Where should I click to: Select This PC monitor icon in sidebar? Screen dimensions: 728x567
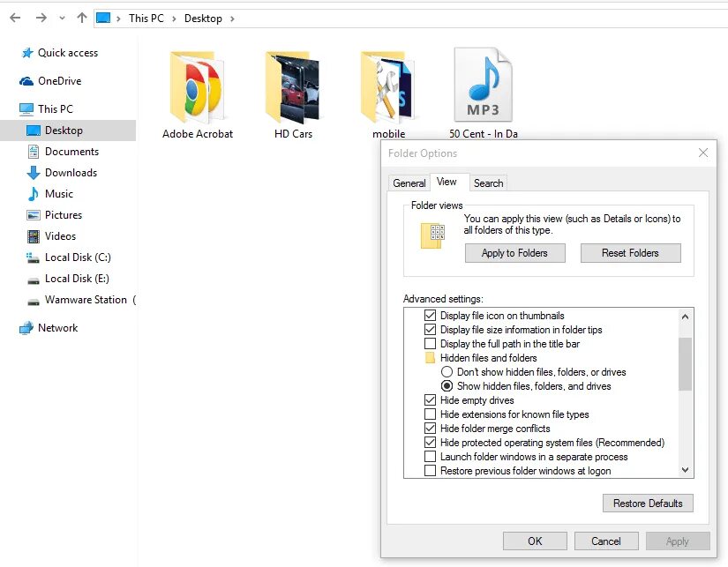(x=26, y=109)
